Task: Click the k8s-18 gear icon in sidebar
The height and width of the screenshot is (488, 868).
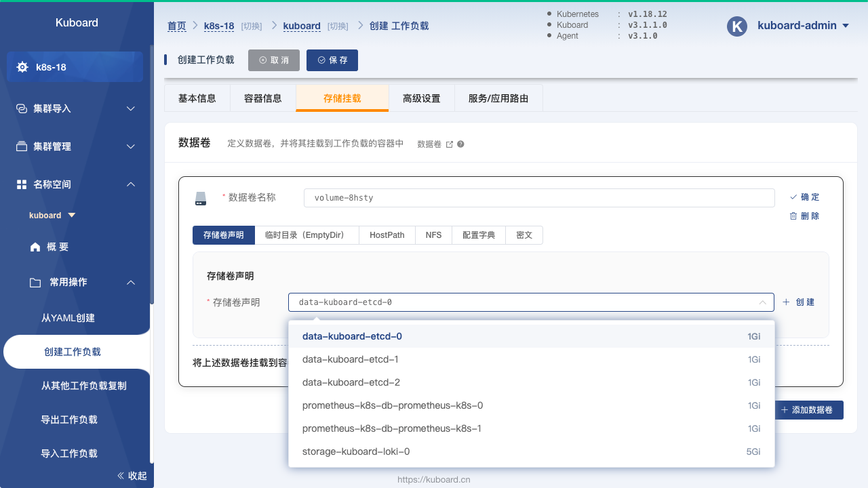Action: tap(22, 67)
